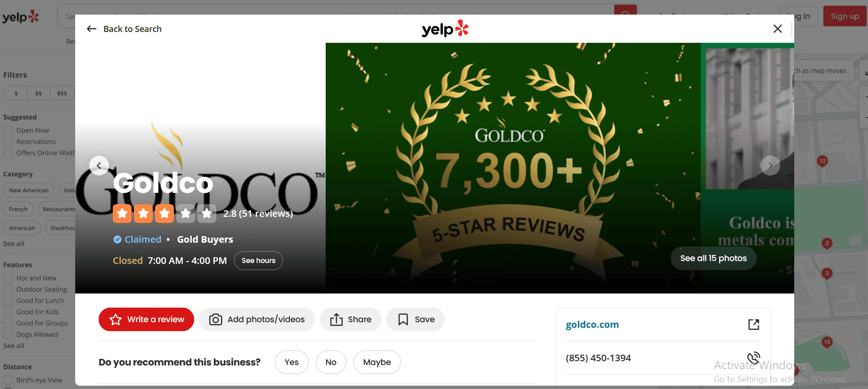
Task: Enable the Open Now filter checkbox
Action: click(8, 130)
